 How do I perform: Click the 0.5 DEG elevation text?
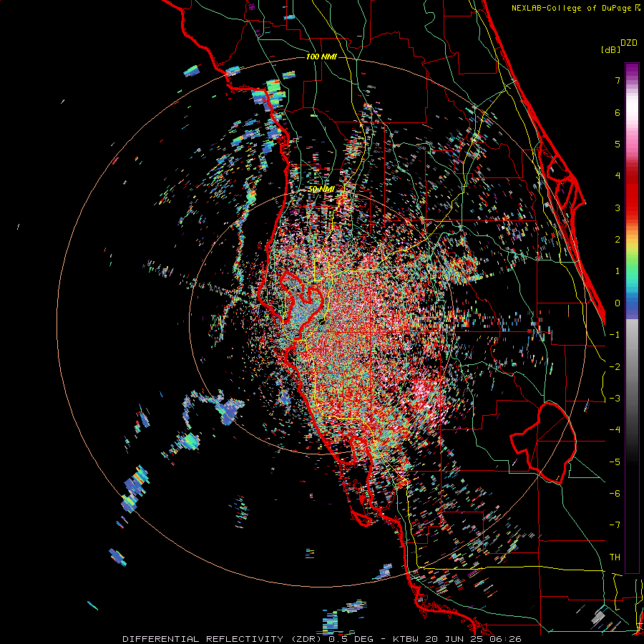351,639
